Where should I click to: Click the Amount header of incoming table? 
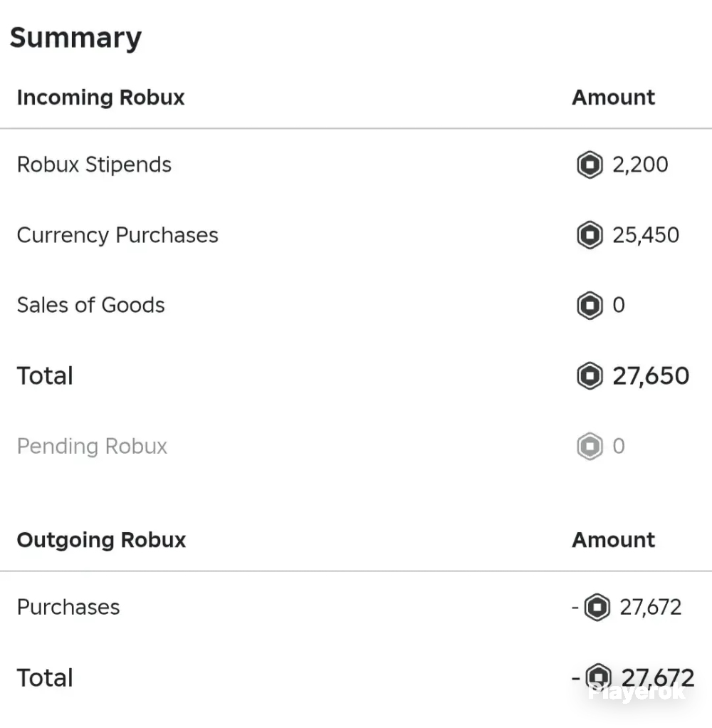point(613,98)
